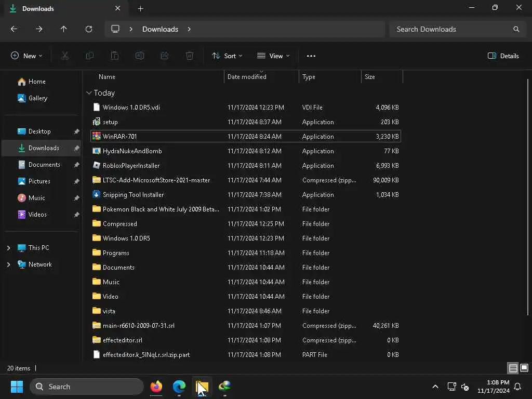The width and height of the screenshot is (532, 399).
Task: Switch to large thumbnails view icon in status bar
Action: (524, 368)
